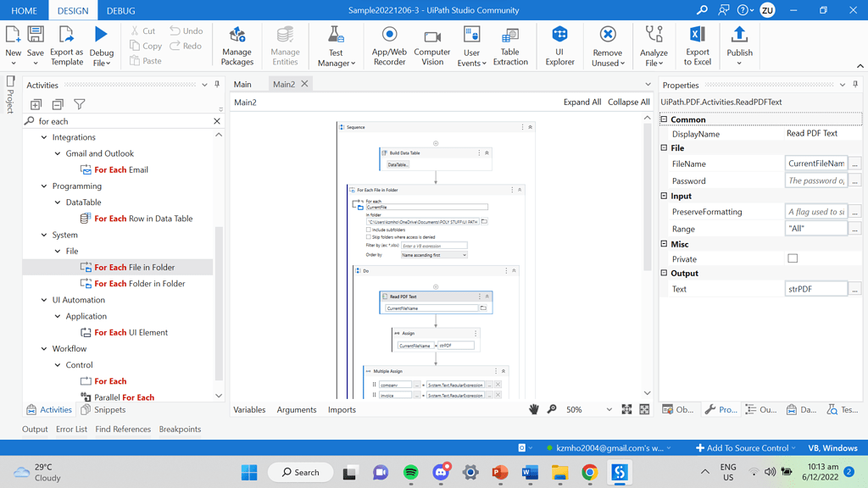Open the Computer Vision tool
Viewport: 868px width, 488px height.
[431, 46]
